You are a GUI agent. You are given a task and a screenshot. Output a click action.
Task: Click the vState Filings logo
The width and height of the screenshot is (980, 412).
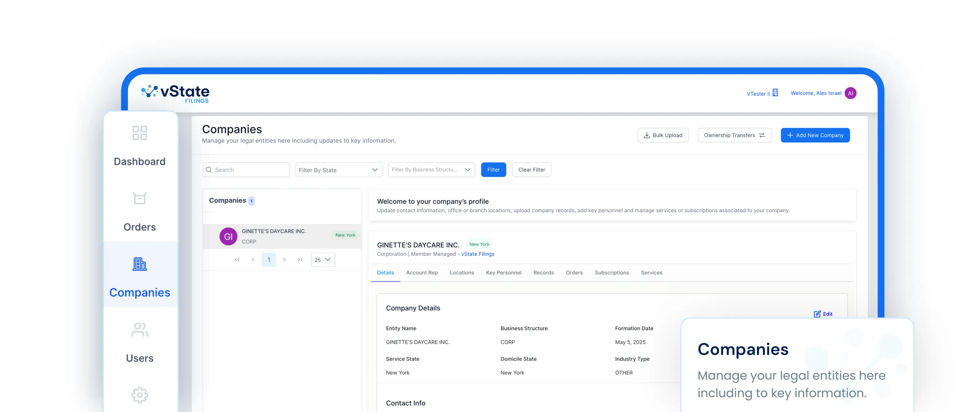click(x=175, y=93)
